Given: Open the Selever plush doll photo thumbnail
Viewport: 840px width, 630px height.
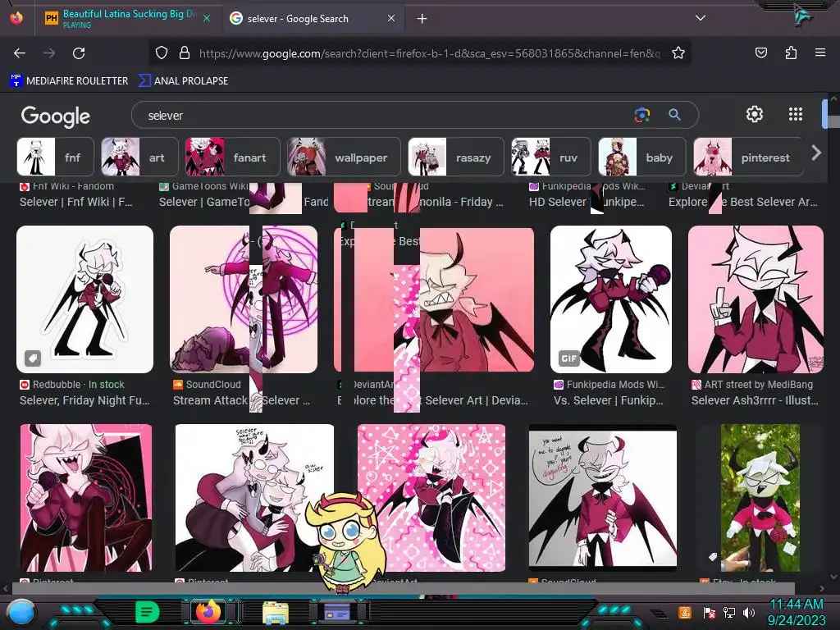Looking at the screenshot, I should click(x=760, y=498).
